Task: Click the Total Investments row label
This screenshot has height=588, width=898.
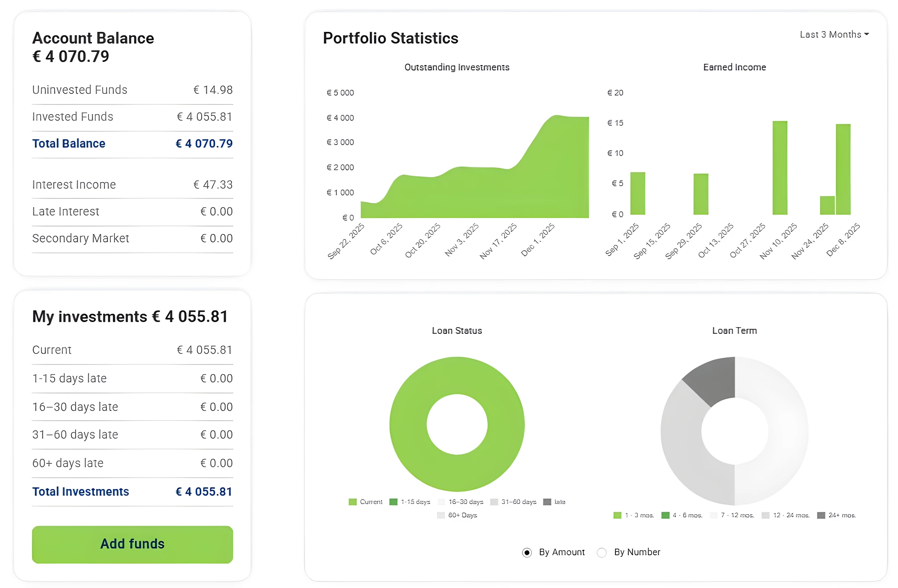Action: (81, 492)
